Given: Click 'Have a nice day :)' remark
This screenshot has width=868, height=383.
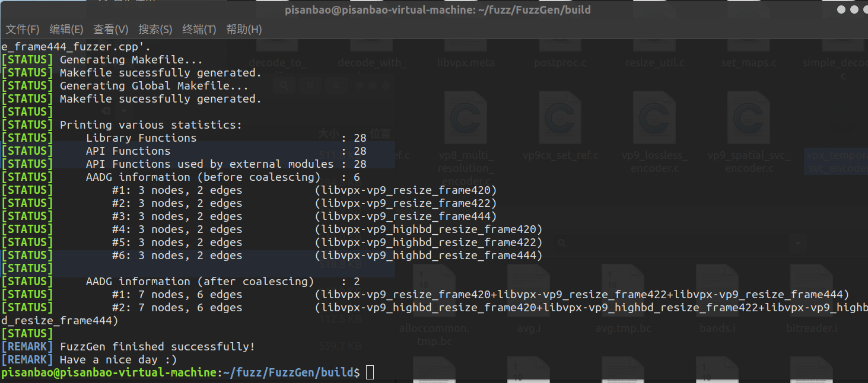Looking at the screenshot, I should pyautogui.click(x=118, y=360).
